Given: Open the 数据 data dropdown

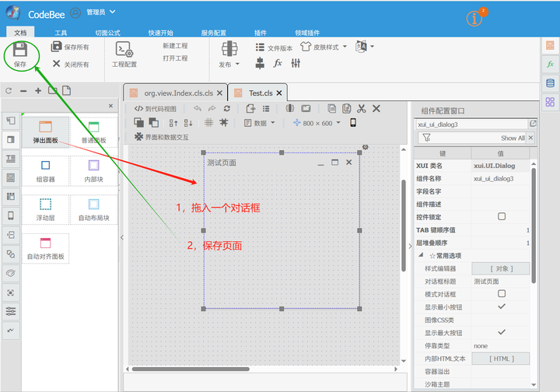Looking at the screenshot, I should tap(260, 123).
